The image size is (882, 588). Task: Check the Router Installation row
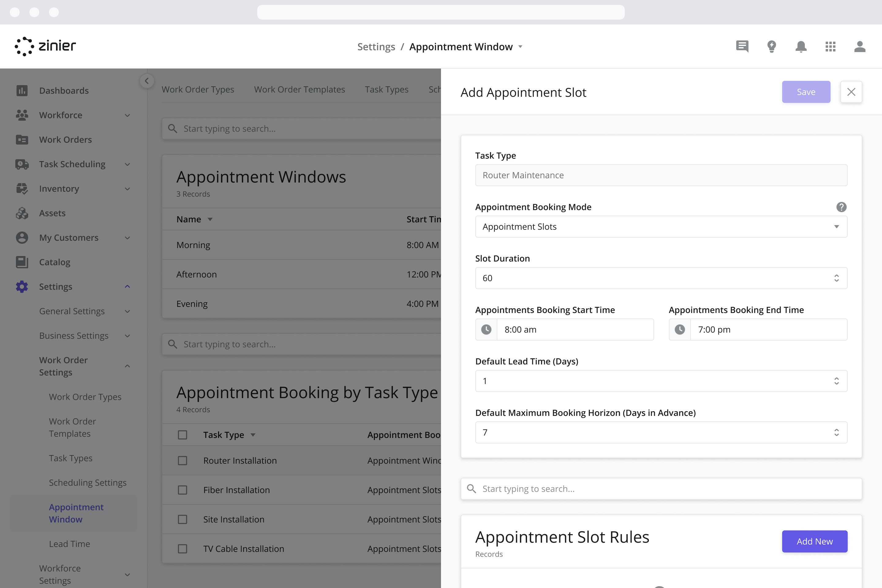tap(182, 461)
